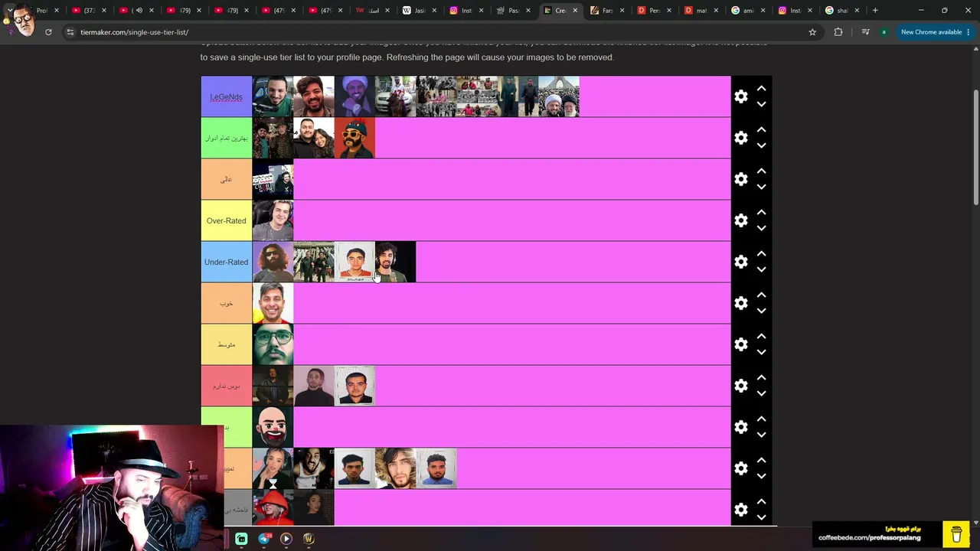
Task: Open settings gear in the bald cartoon row
Action: (x=740, y=427)
